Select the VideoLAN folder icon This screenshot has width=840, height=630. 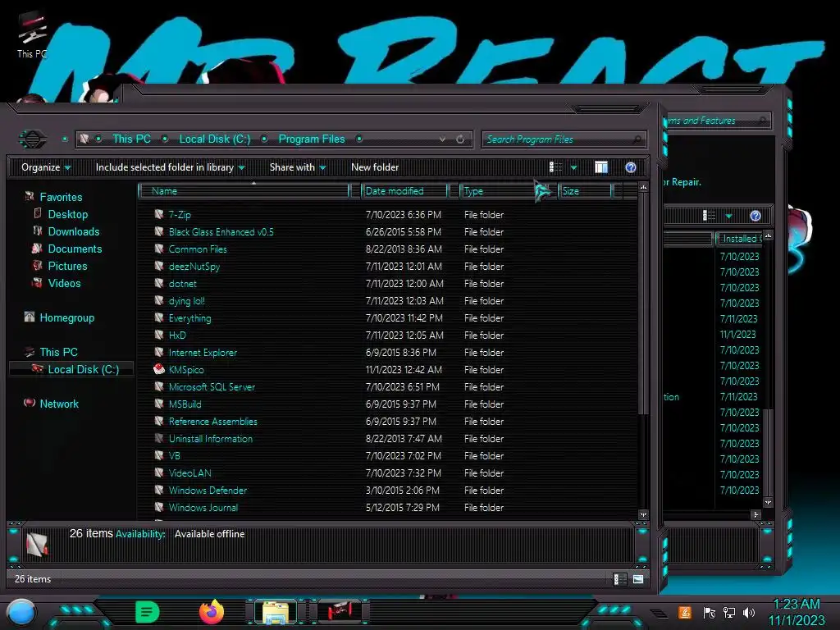pos(159,472)
